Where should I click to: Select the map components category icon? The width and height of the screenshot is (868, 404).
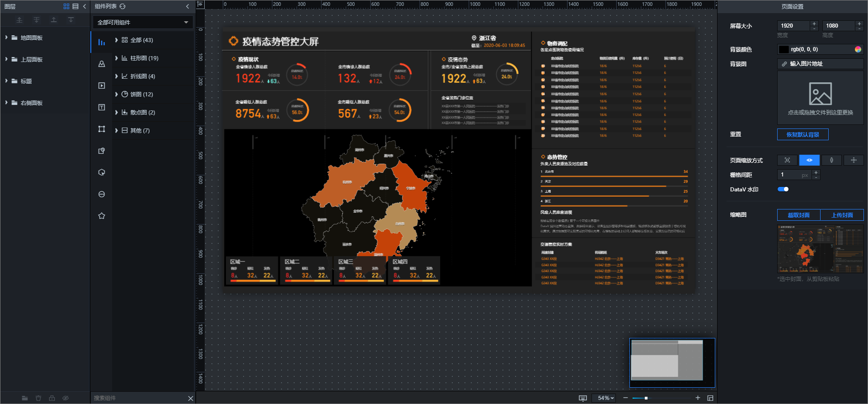(102, 64)
